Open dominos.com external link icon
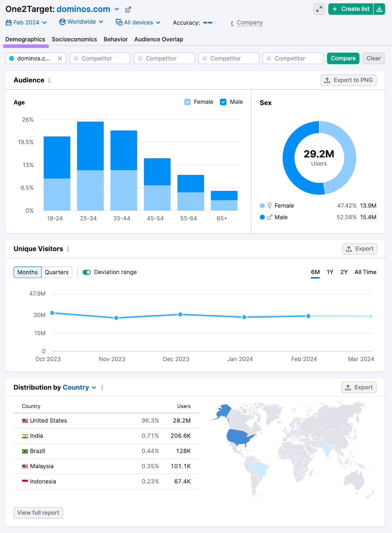Viewport: 392px width, 533px height. [x=128, y=10]
